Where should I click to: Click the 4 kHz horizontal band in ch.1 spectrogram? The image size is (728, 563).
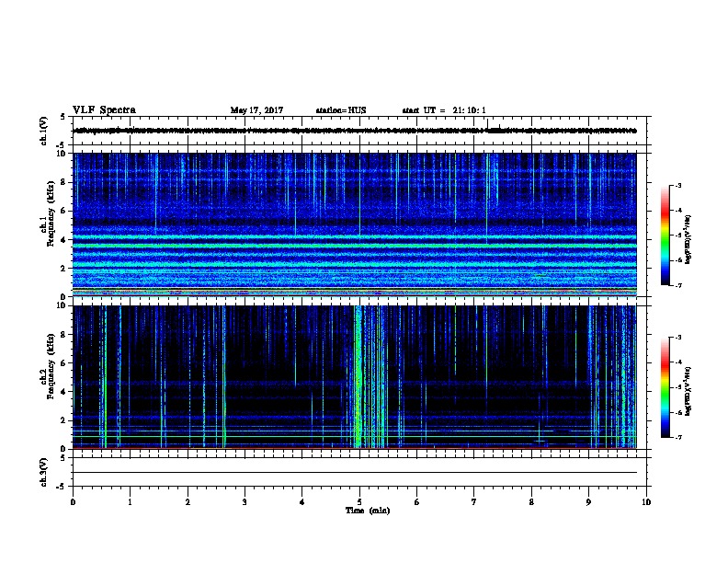coord(355,237)
